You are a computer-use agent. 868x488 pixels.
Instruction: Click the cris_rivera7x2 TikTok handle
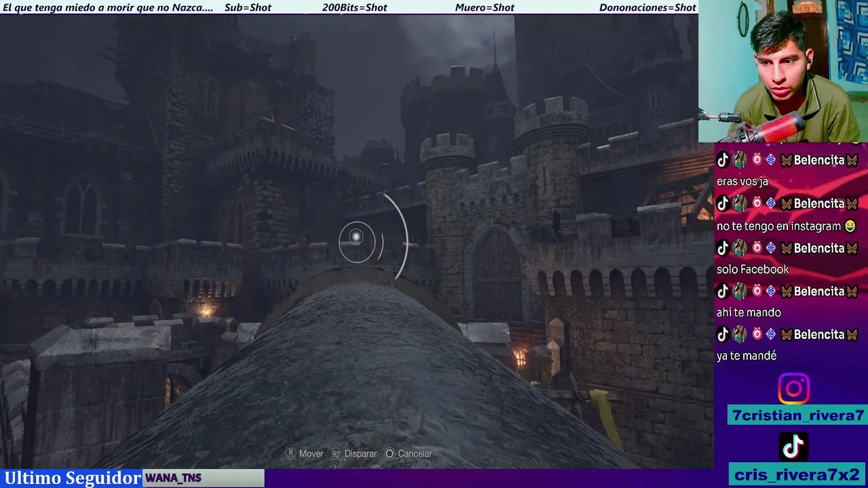pos(797,474)
